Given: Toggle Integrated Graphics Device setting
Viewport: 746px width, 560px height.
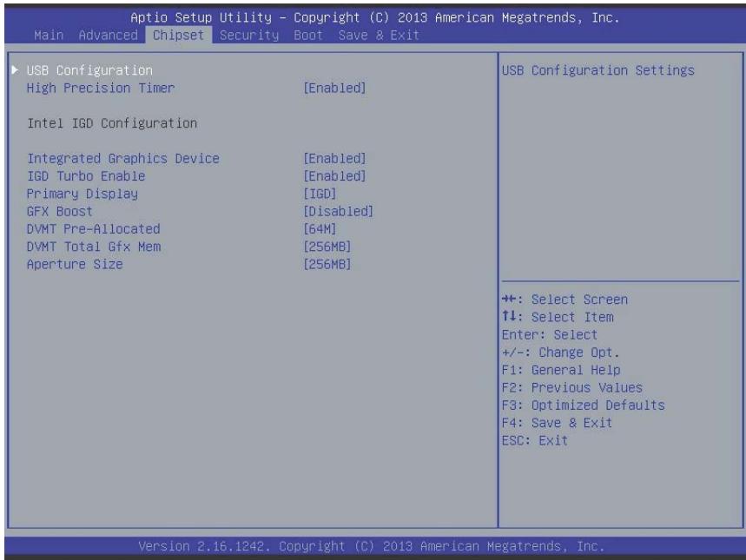Looking at the screenshot, I should [334, 158].
